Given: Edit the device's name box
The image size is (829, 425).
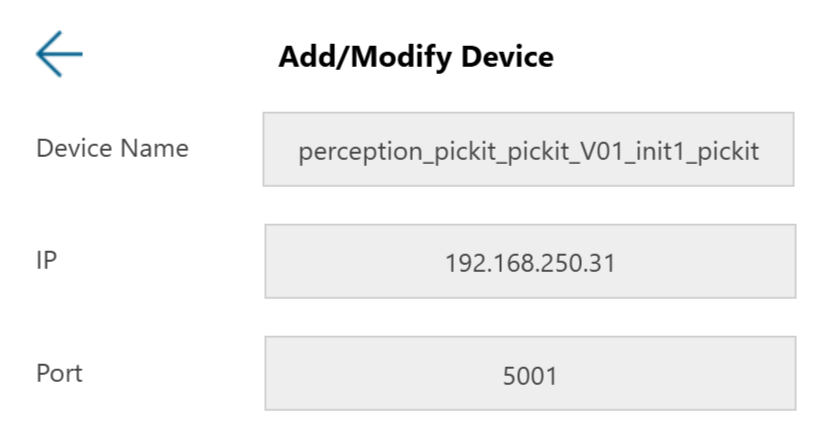Looking at the screenshot, I should click(x=528, y=150).
